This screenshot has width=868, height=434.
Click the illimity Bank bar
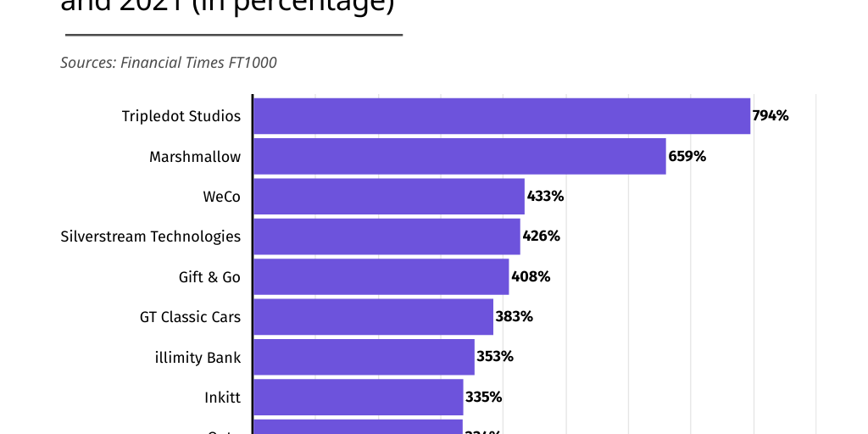[x=364, y=357]
